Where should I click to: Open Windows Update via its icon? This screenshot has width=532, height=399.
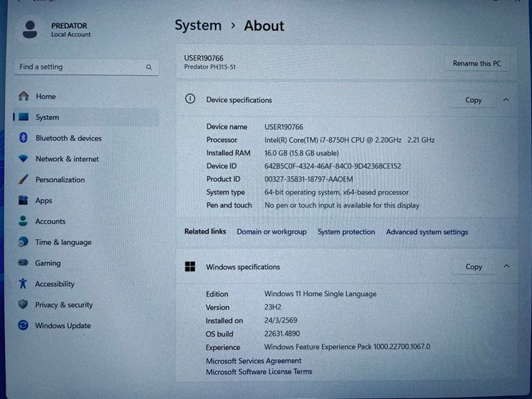(23, 326)
